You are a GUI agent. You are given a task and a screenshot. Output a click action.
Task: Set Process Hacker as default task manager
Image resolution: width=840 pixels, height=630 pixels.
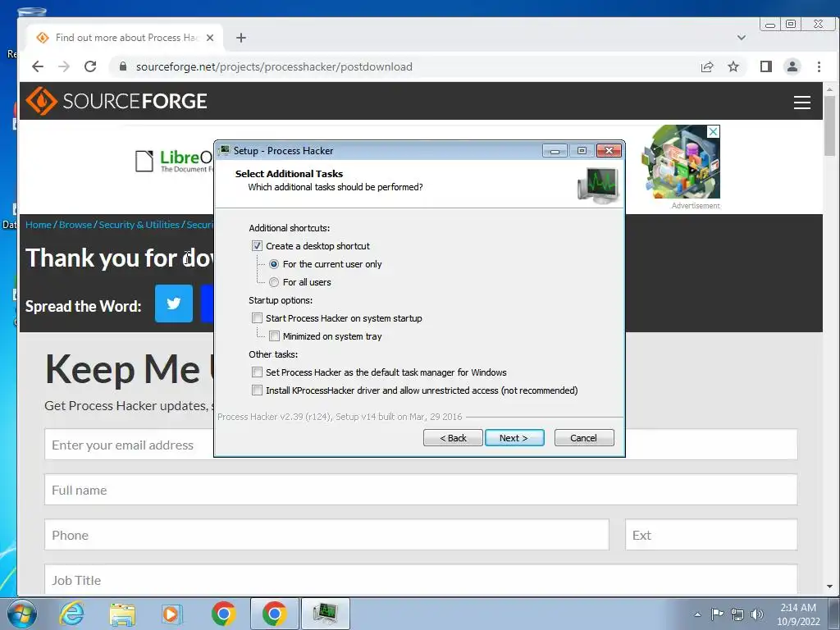pos(257,372)
